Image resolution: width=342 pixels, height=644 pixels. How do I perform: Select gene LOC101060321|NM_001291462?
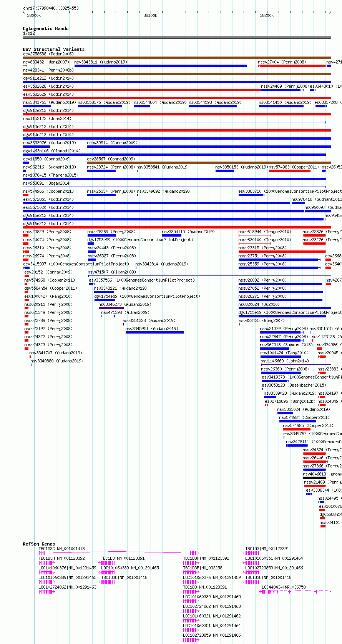(212, 616)
